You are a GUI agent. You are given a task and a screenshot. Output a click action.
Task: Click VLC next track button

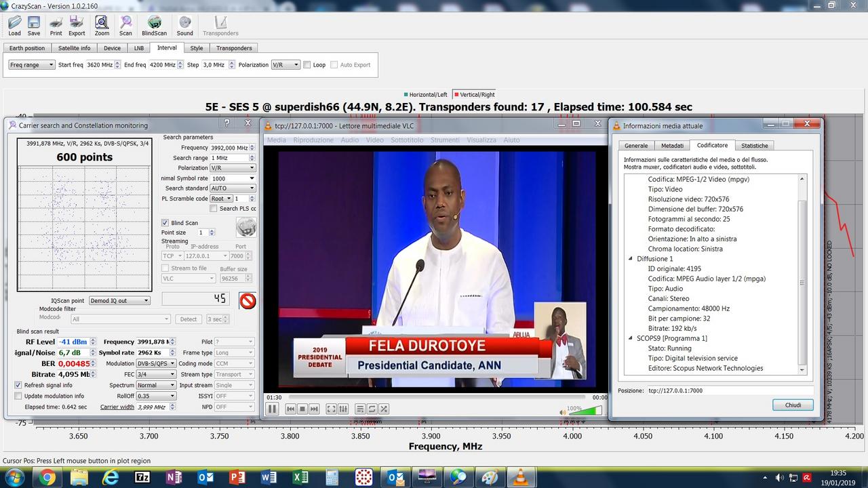tap(314, 409)
